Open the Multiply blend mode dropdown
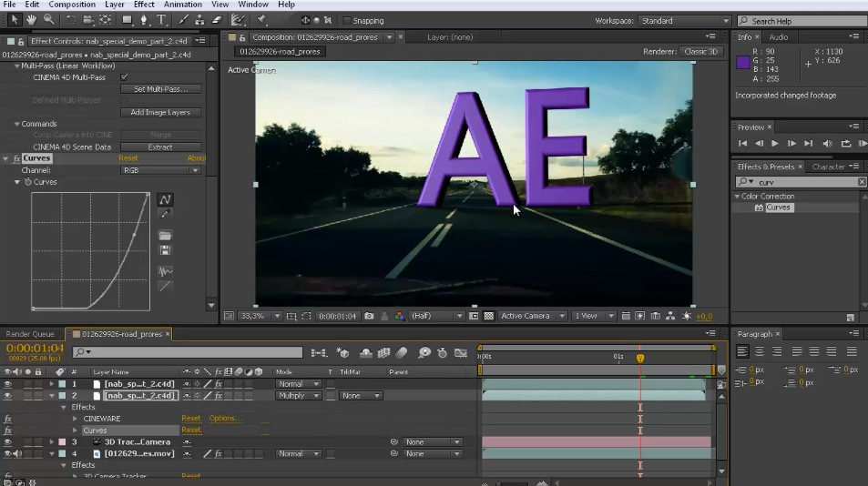 [x=299, y=396]
